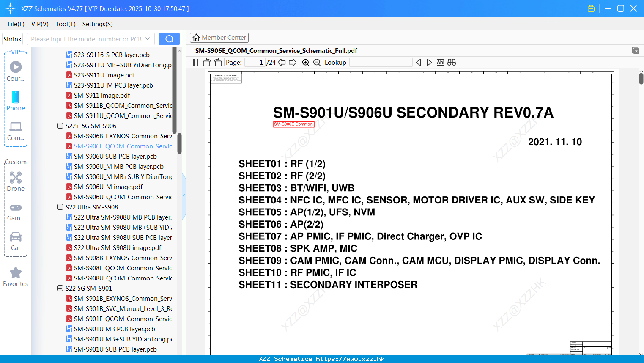Open SM-S911 image.pdf
Screen dimensions: 644x363
[x=98, y=95]
